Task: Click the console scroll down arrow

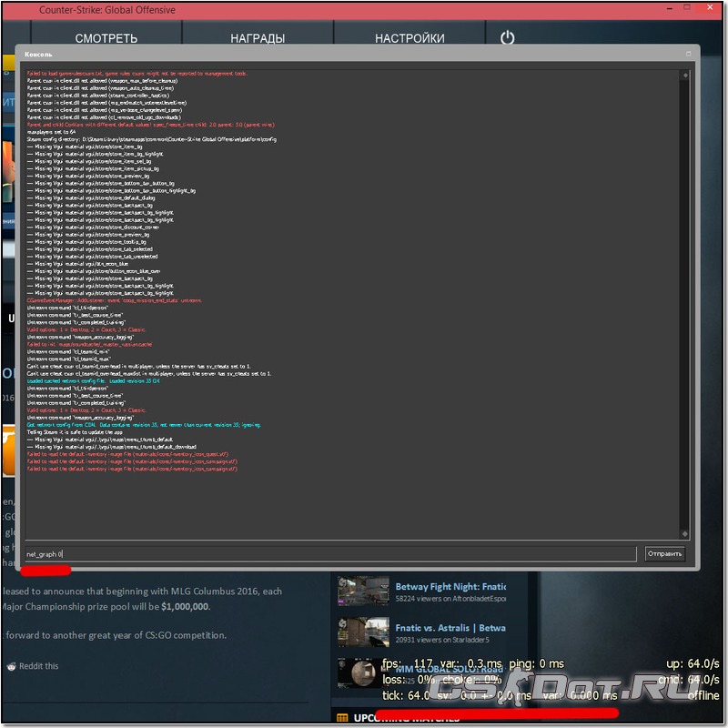Action: coord(685,534)
